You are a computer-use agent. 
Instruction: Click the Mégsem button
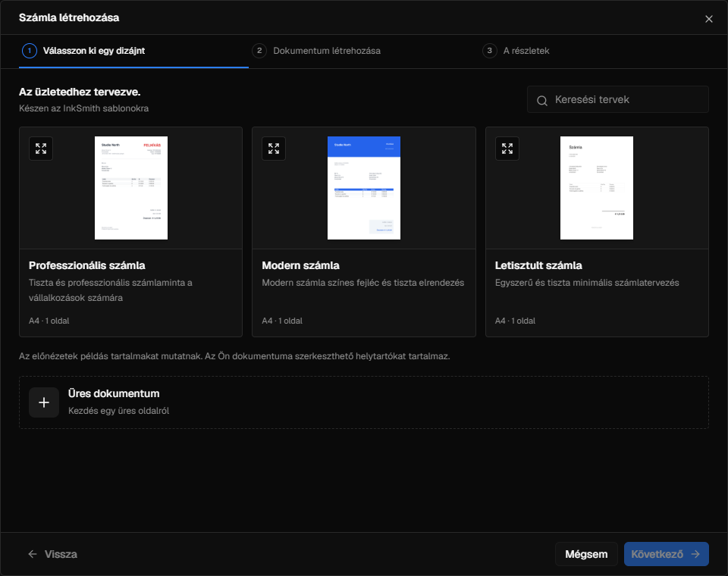point(586,554)
